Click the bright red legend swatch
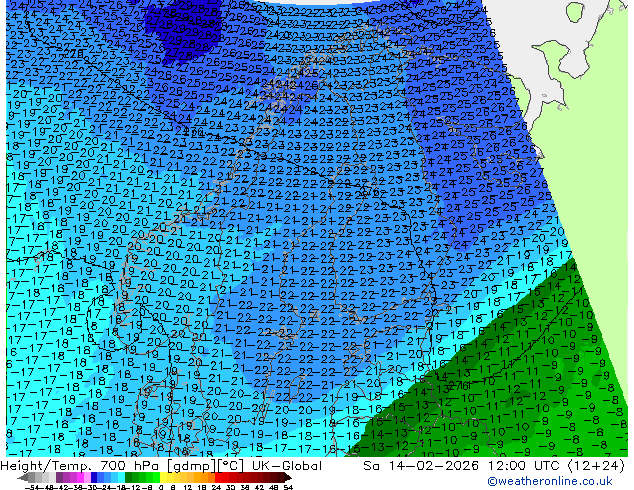 tap(218, 478)
